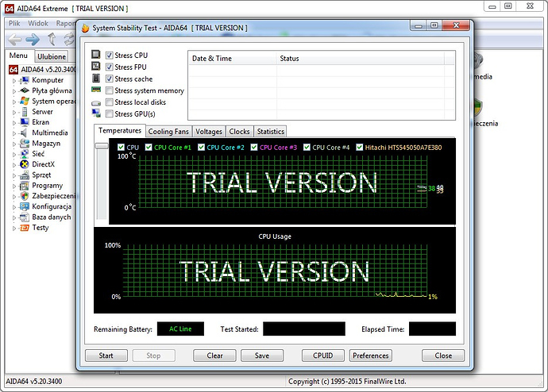Click the flame icon in System Stability Test title
This screenshot has width=548, height=392.
85,29
